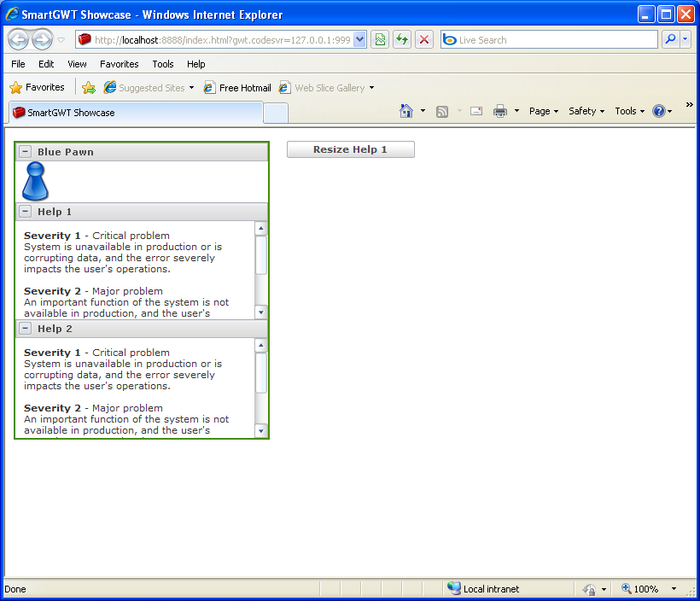Screen dimensions: 700x601
Task: Open the Favorites menu in menu bar
Action: point(120,64)
